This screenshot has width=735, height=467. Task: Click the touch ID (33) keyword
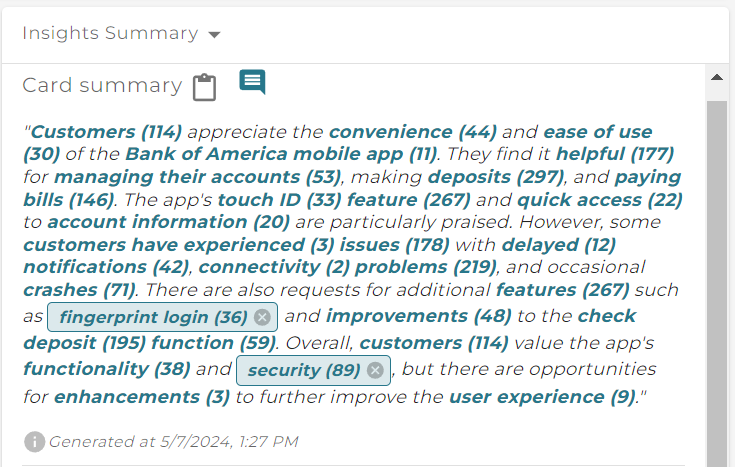(279, 200)
